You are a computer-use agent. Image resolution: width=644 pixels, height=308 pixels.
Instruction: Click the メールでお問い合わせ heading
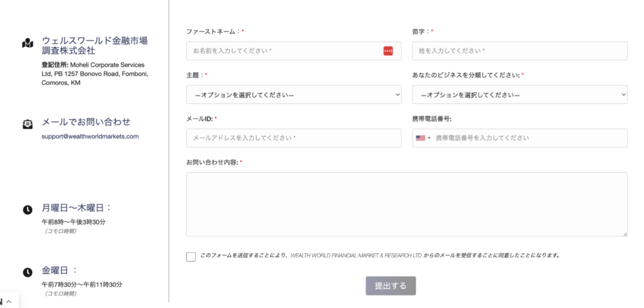[x=86, y=122]
